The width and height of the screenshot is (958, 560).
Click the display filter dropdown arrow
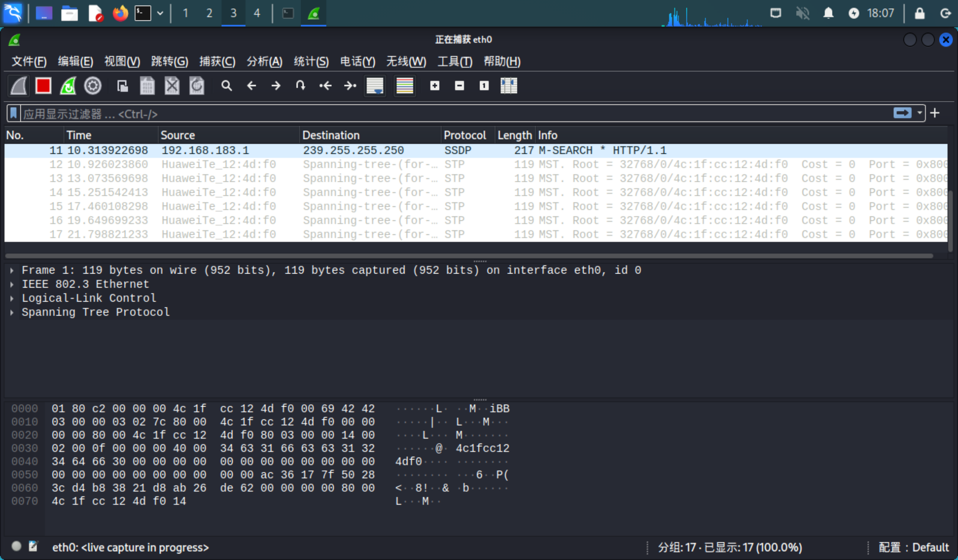[x=919, y=113]
